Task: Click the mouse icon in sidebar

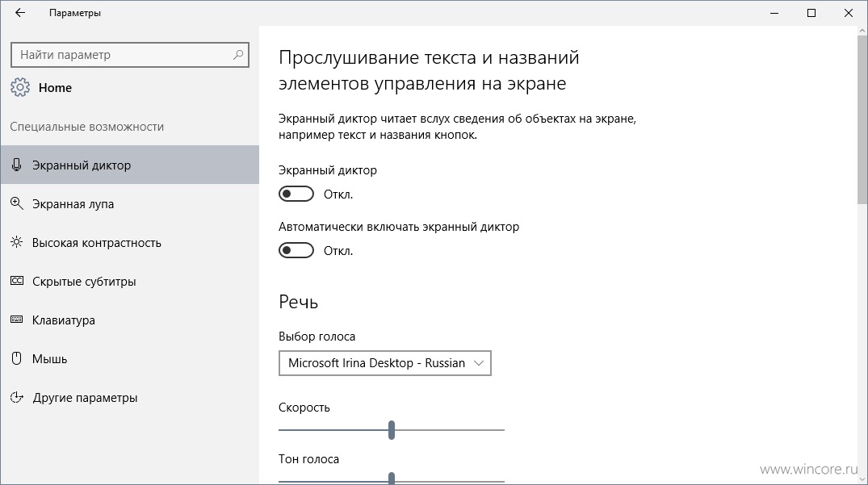Action: pos(17,358)
